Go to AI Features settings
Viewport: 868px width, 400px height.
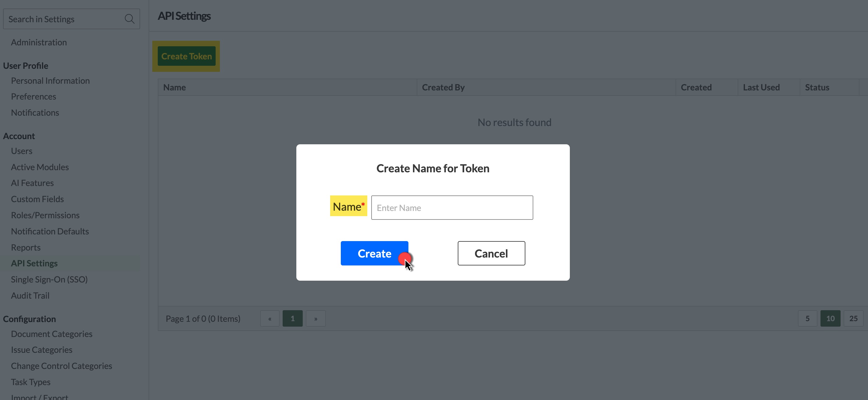32,183
